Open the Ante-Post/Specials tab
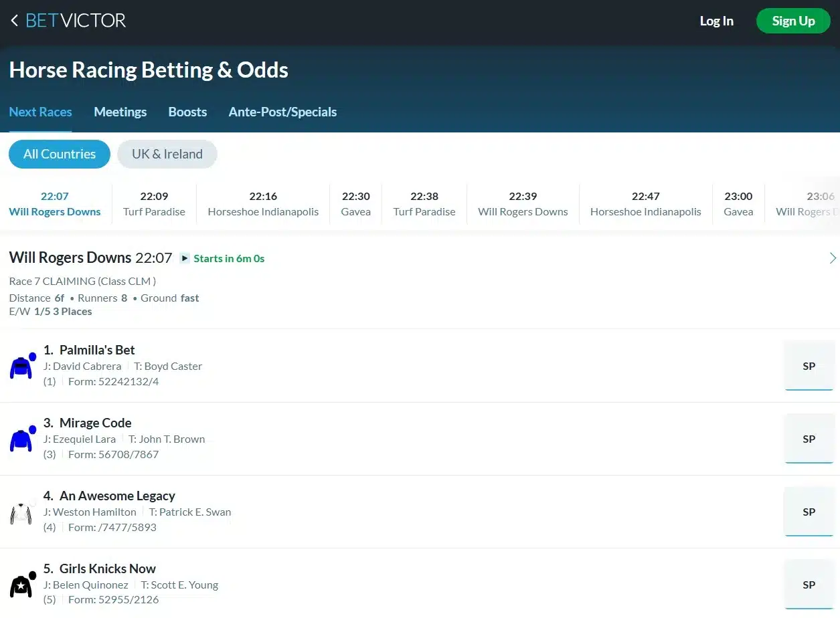Viewport: 840px width, 618px height. click(x=282, y=112)
